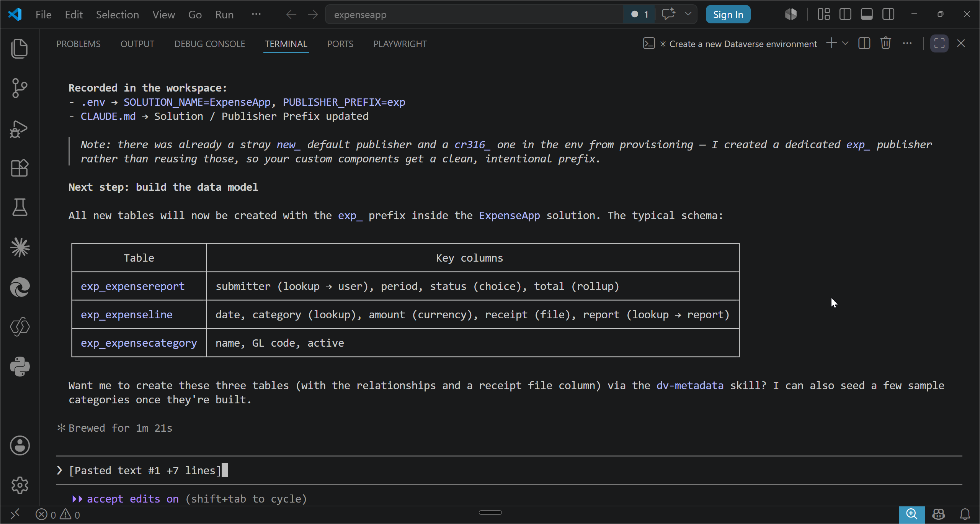Open the Claude starburst icon in activity bar
The image size is (980, 524).
click(x=20, y=247)
